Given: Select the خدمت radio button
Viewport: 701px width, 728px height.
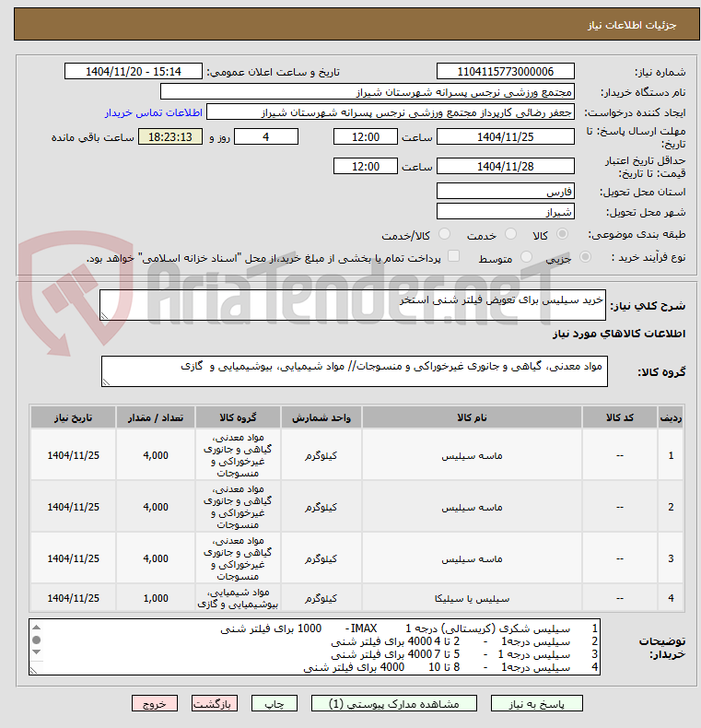Looking at the screenshot, I should (x=510, y=234).
